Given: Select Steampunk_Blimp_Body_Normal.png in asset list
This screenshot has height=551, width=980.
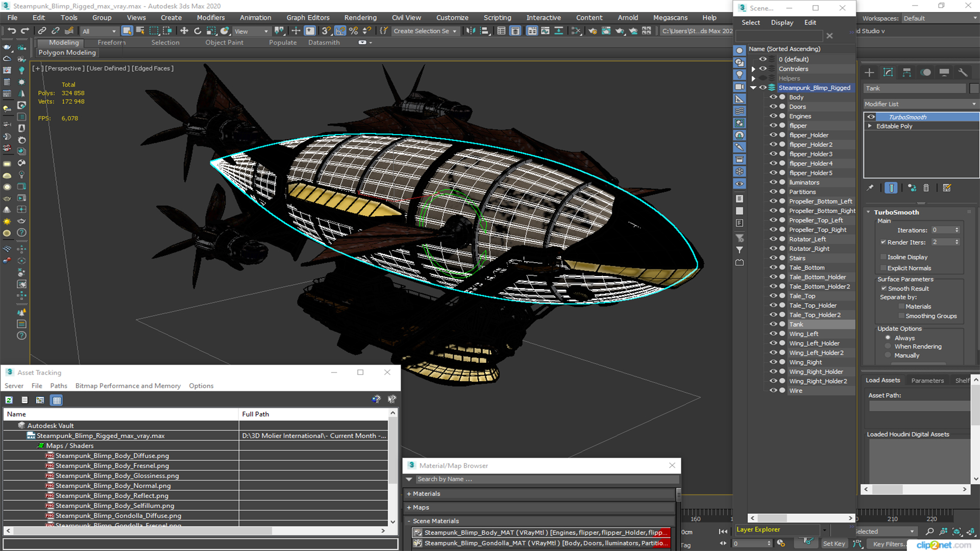Looking at the screenshot, I should coord(113,486).
